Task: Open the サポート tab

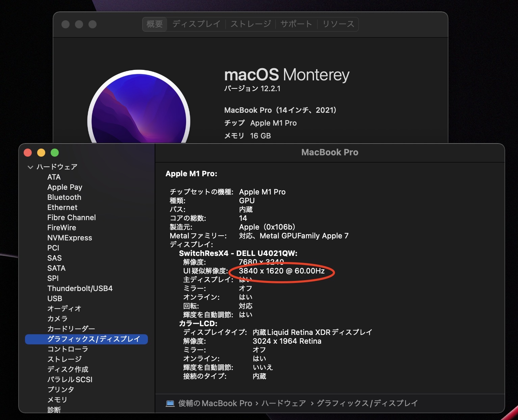Action: (296, 24)
